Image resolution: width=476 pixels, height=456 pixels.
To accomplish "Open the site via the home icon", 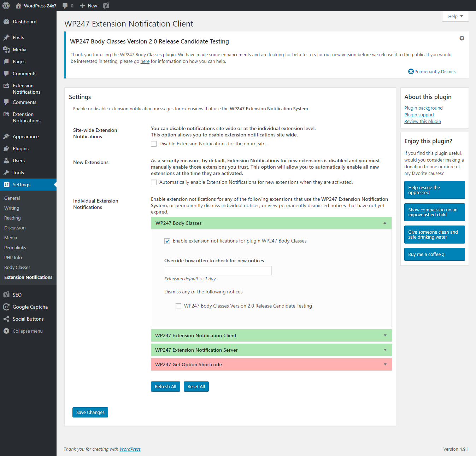I will 18,6.
